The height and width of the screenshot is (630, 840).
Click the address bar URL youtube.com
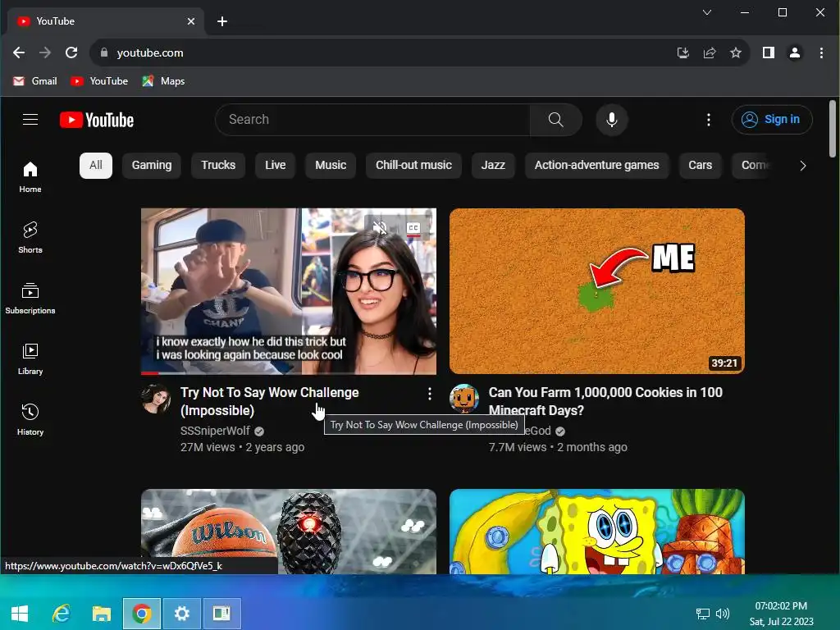click(x=150, y=52)
